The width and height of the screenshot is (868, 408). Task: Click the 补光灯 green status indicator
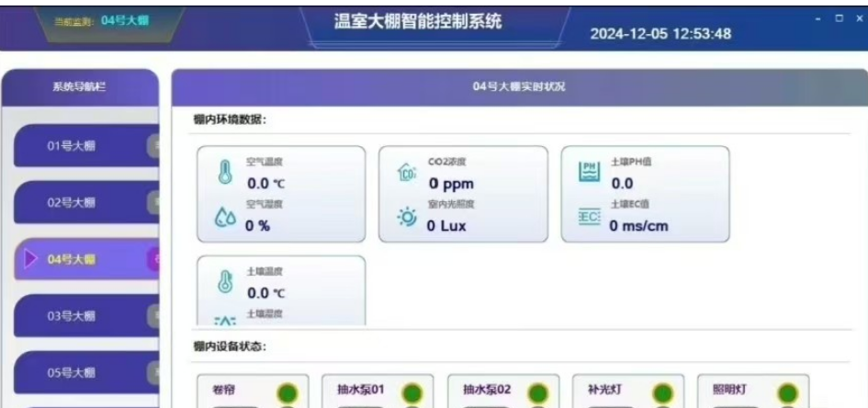coord(662,393)
